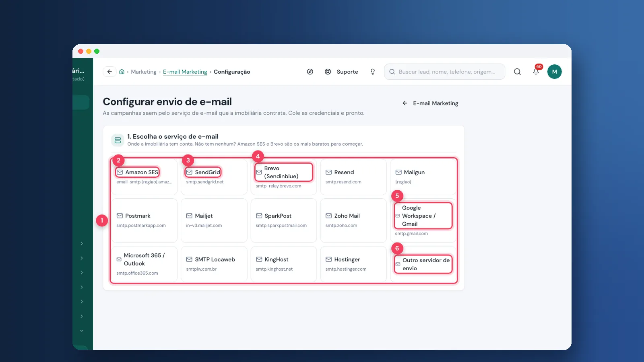Screen dimensions: 644x362
Task: Choose SendGrid as email service
Action: point(214,177)
